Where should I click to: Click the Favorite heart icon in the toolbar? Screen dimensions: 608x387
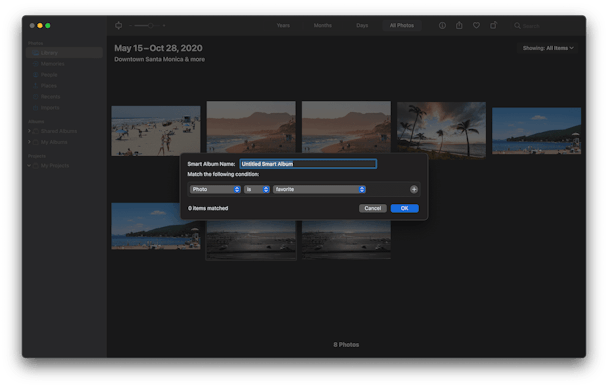coord(476,26)
